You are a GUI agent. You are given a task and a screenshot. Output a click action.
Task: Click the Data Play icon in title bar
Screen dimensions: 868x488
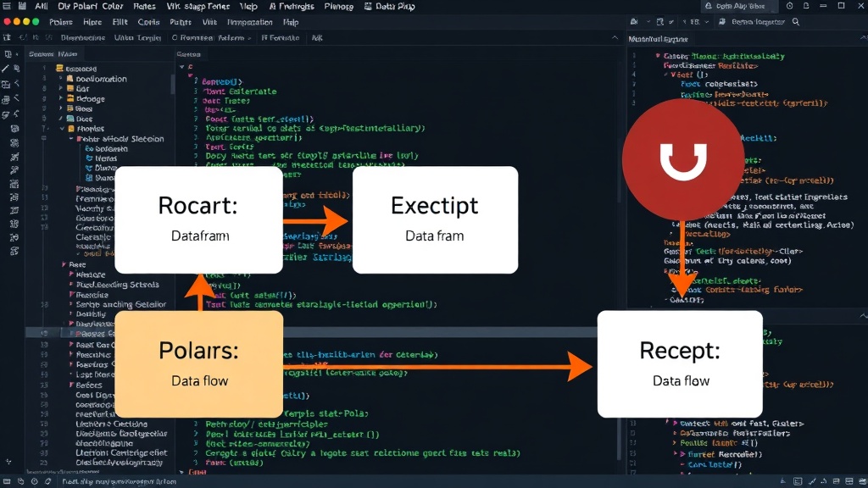[368, 6]
